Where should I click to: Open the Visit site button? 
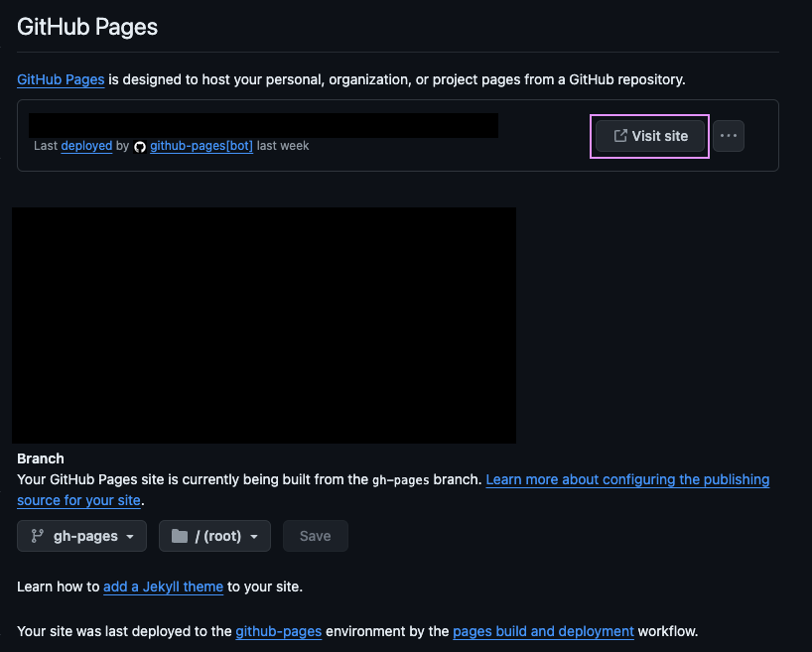(650, 136)
